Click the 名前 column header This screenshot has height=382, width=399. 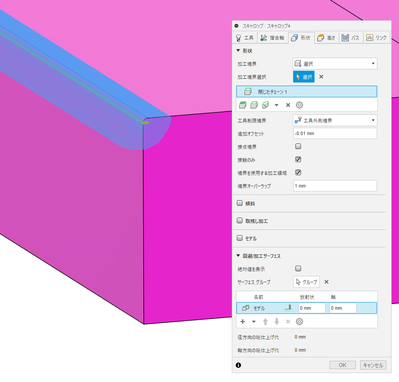259,297
